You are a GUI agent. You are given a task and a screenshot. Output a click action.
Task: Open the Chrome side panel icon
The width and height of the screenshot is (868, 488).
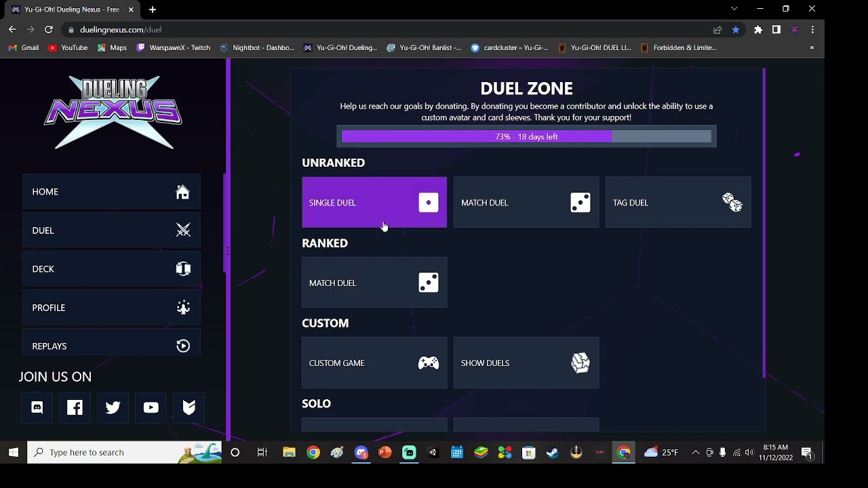pos(776,30)
